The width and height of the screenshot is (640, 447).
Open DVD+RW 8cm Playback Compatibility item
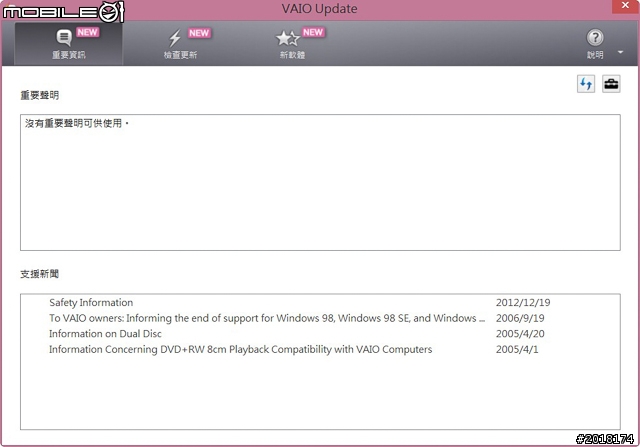point(240,349)
